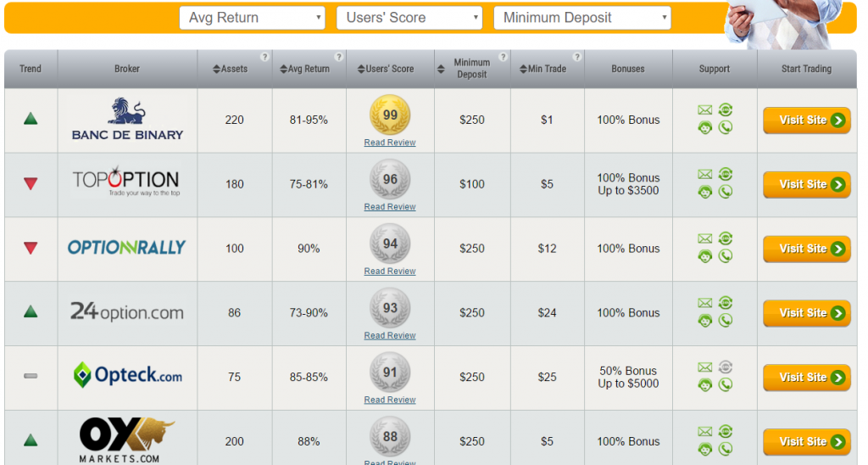Click live chat icon for 24option.com
Image resolution: width=868 pixels, height=465 pixels.
[x=726, y=303]
